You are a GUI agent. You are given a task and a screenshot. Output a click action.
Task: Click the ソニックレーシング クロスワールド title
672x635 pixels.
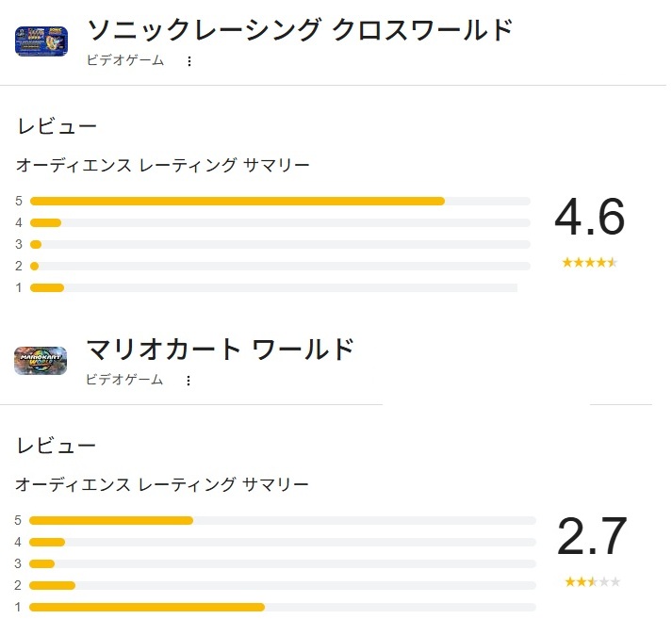300,30
